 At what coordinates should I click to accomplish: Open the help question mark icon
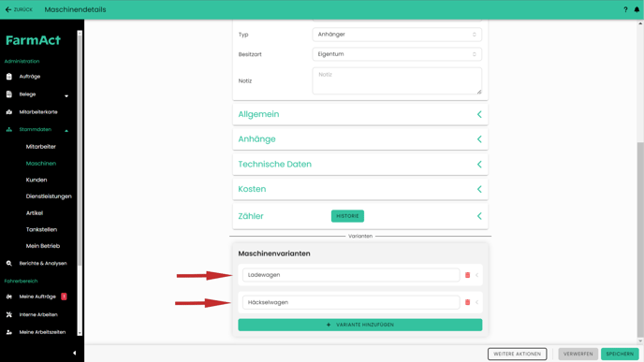[625, 9]
